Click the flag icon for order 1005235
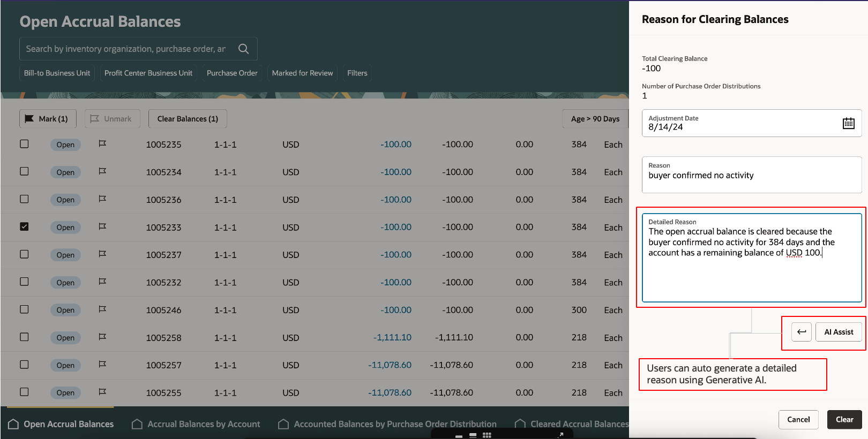This screenshot has width=868, height=439. (102, 143)
